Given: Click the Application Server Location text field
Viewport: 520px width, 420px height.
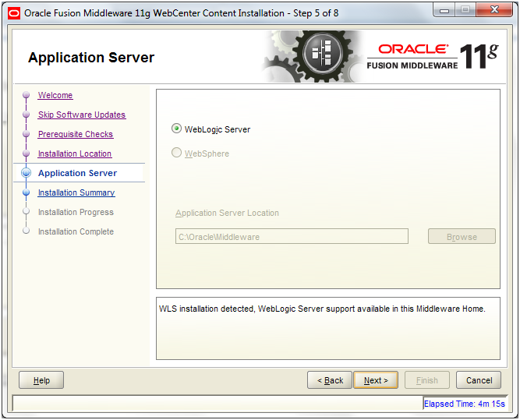Looking at the screenshot, I should point(292,236).
